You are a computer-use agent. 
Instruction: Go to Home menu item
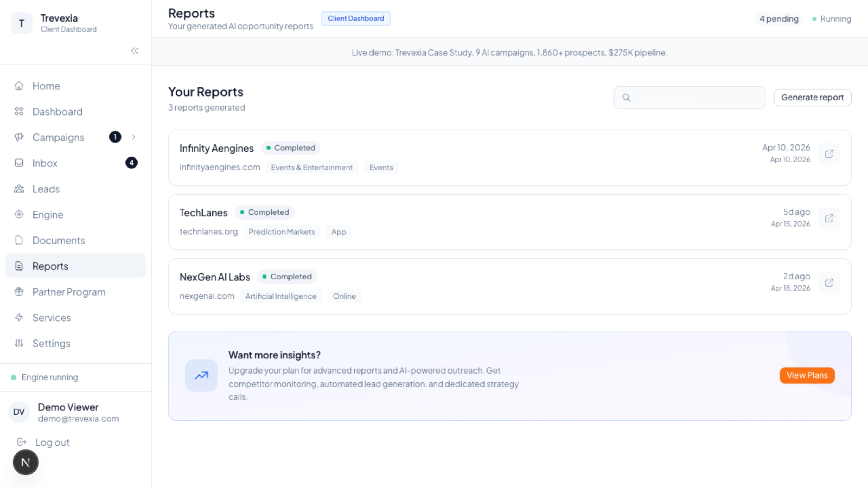(x=75, y=86)
